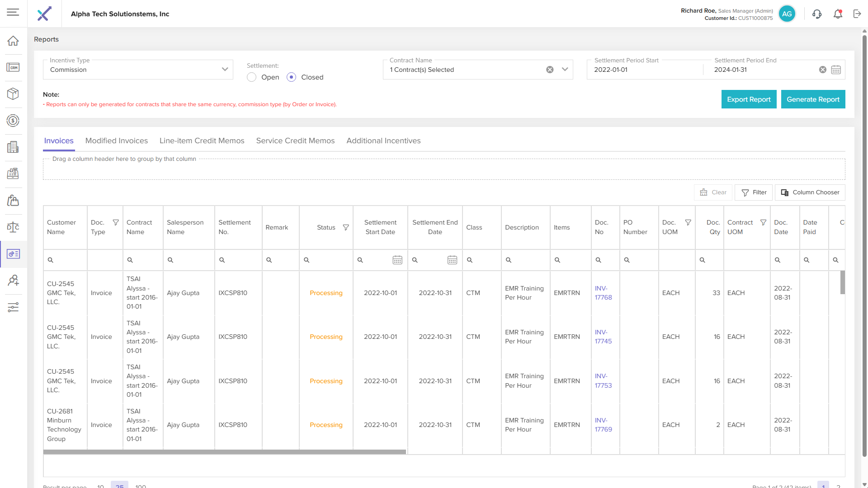Image resolution: width=868 pixels, height=488 pixels.
Task: Open the Service Credit Memos tab
Action: 295,141
